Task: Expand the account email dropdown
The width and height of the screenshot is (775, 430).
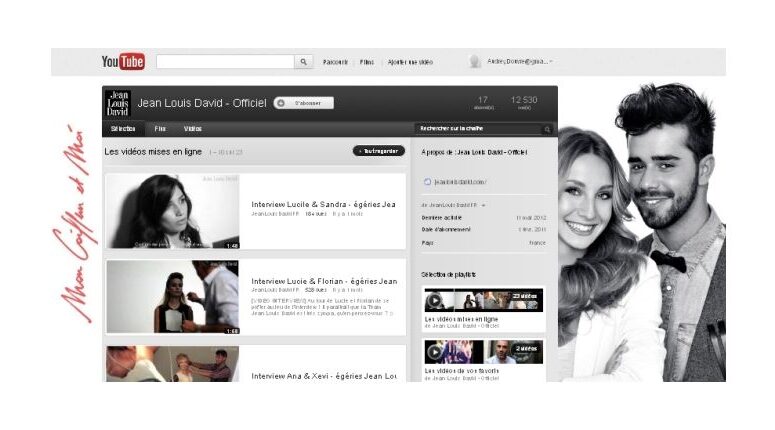Action: 520,62
